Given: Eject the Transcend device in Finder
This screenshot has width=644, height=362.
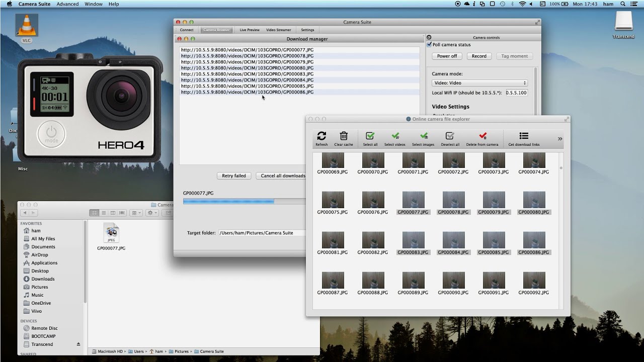Looking at the screenshot, I should point(78,344).
